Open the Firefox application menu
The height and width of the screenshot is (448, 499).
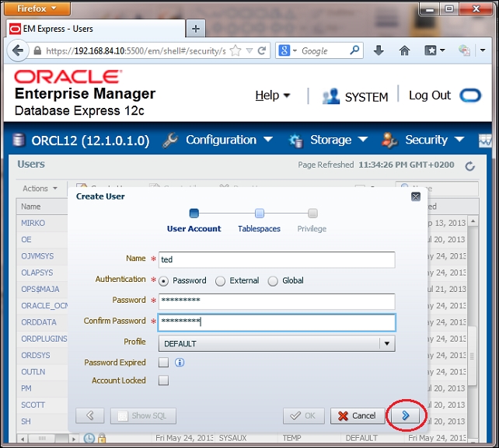37,9
